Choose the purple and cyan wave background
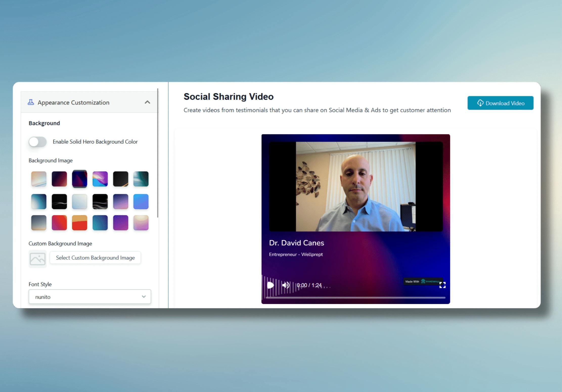 tap(100, 179)
